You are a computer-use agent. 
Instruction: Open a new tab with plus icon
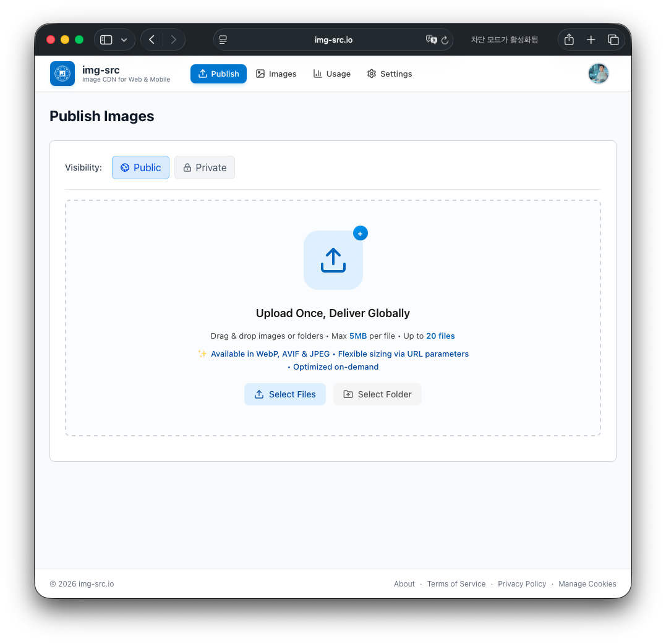[591, 40]
